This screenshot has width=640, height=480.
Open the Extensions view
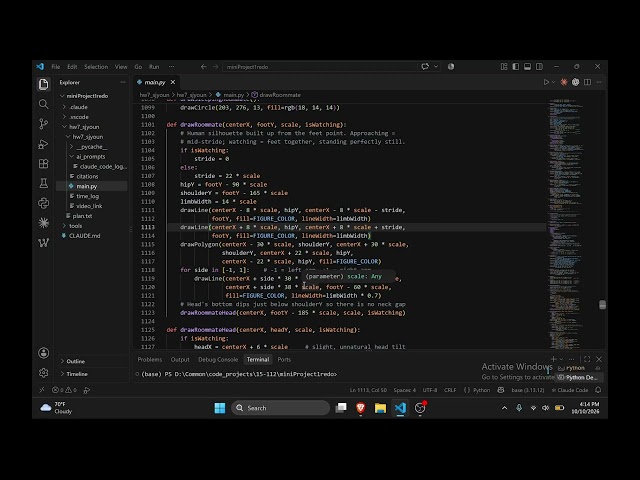[x=43, y=164]
